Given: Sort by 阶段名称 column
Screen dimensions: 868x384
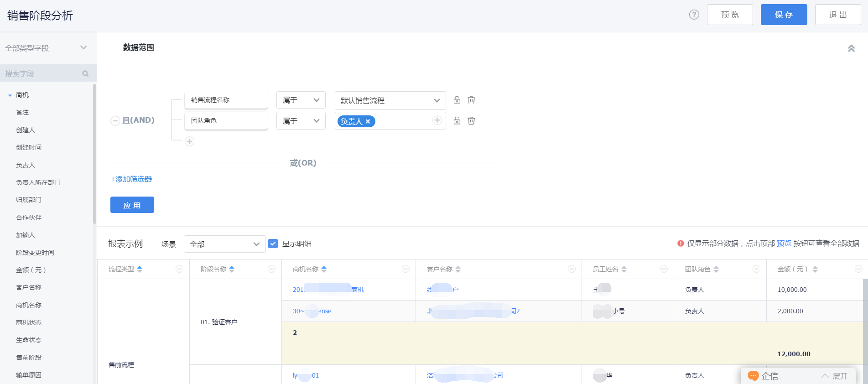Looking at the screenshot, I should (232, 269).
